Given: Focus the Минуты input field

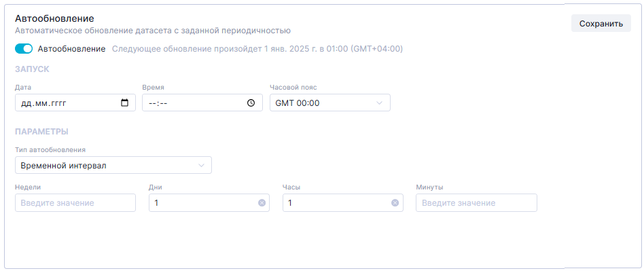Looking at the screenshot, I should 476,203.
